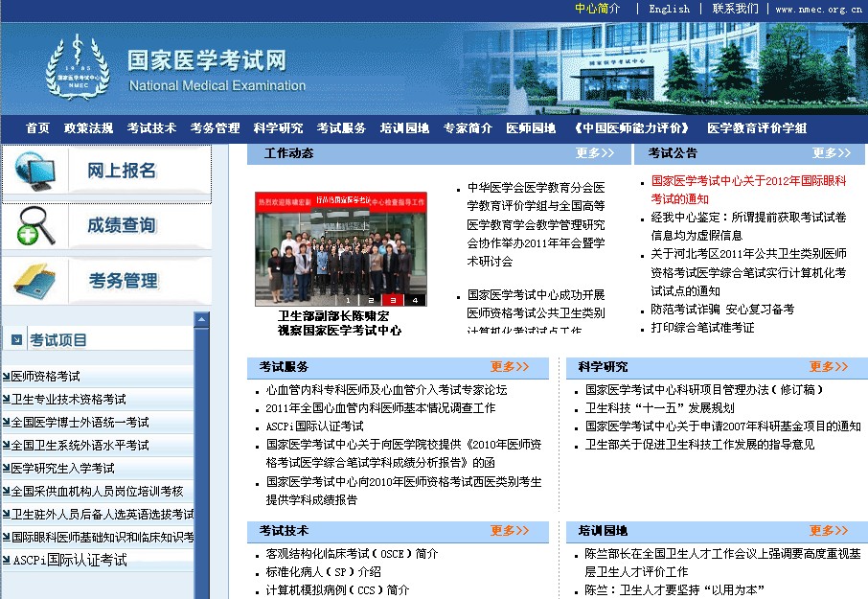Open 医师园地 navigation item

pos(531,128)
